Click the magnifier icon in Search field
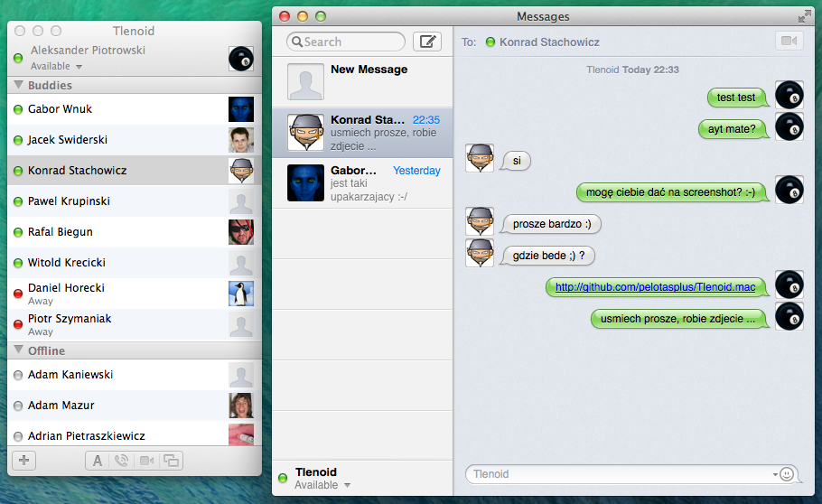This screenshot has width=822, height=504. point(296,42)
